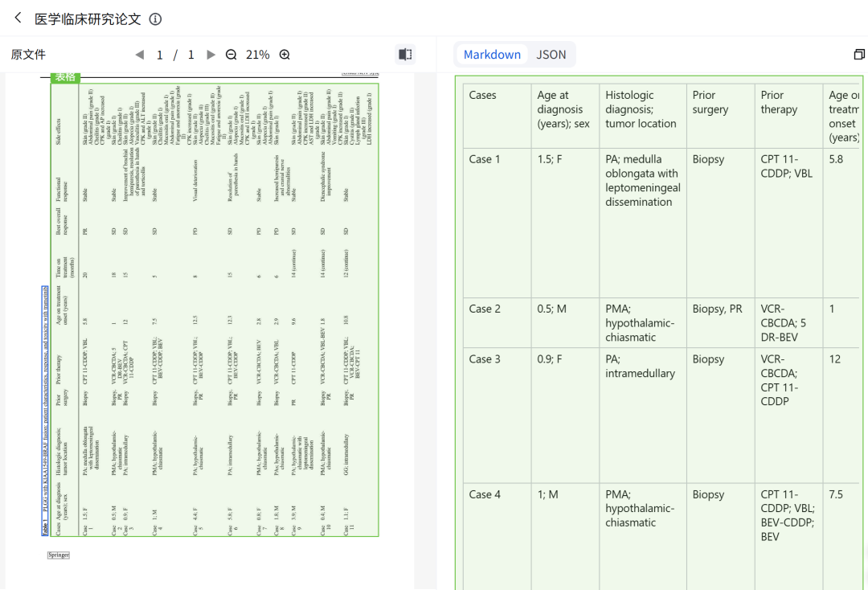Click the Prior surgery column header
The height and width of the screenshot is (590, 868).
click(x=721, y=117)
